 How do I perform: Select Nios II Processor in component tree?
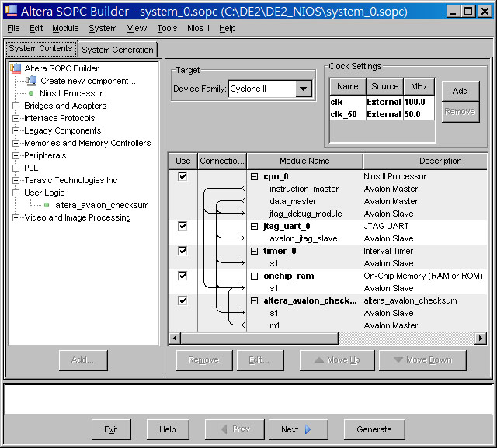tap(71, 93)
